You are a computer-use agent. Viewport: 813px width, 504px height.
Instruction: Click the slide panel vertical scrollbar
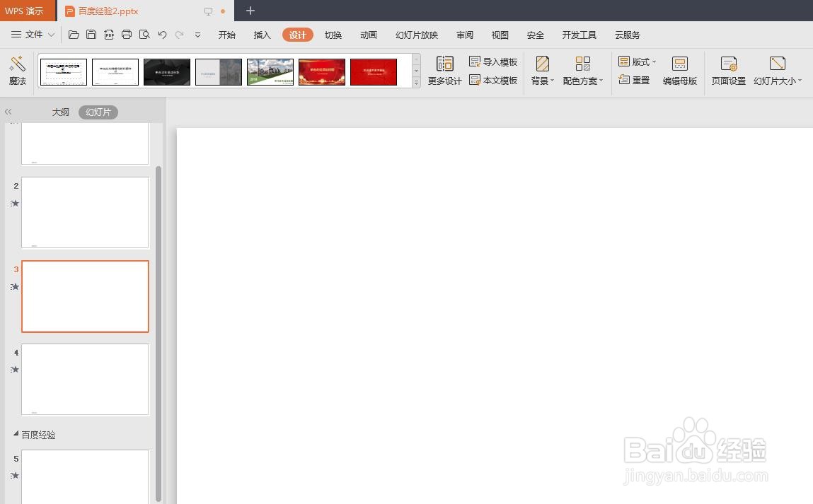tap(158, 334)
